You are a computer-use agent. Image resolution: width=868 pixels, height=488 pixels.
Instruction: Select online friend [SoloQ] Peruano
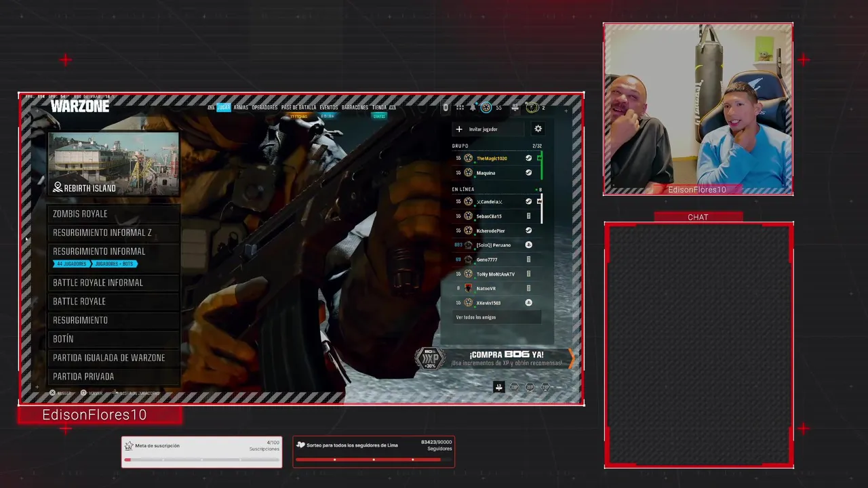pyautogui.click(x=497, y=245)
